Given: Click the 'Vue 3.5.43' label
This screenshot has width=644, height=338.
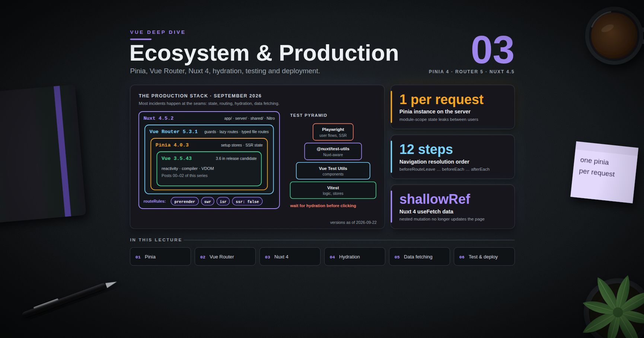Looking at the screenshot, I should pyautogui.click(x=176, y=158).
